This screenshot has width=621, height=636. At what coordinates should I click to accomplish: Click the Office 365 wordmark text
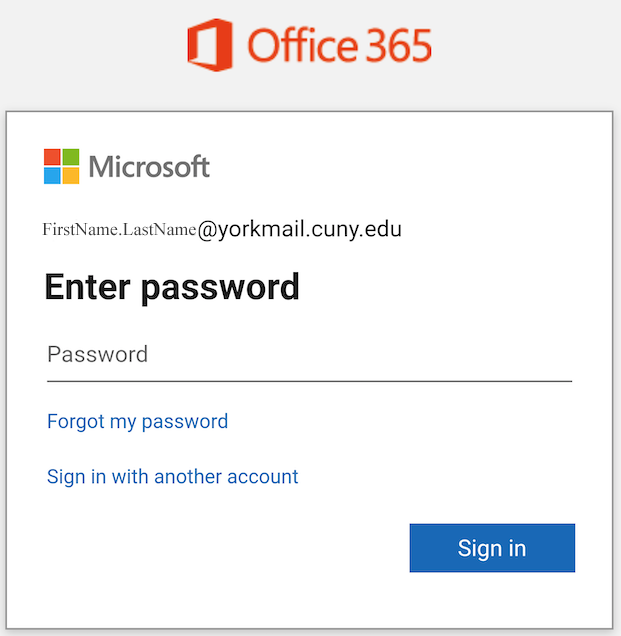[x=340, y=45]
